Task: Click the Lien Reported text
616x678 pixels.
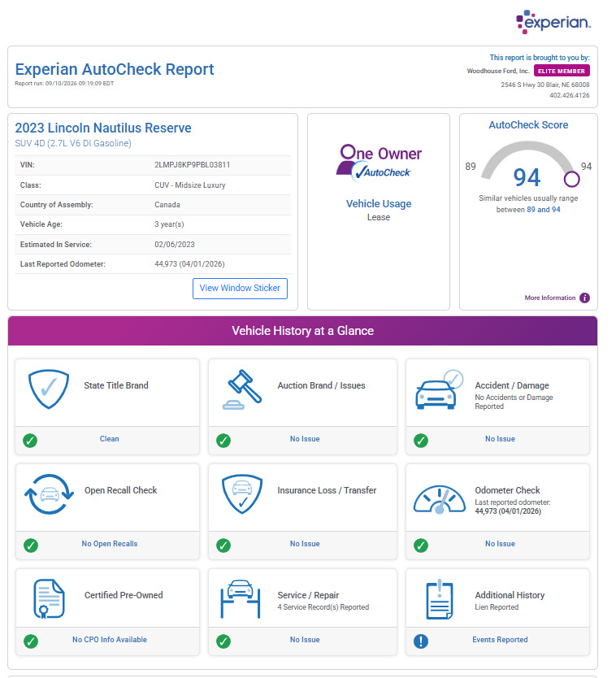Action: [497, 607]
